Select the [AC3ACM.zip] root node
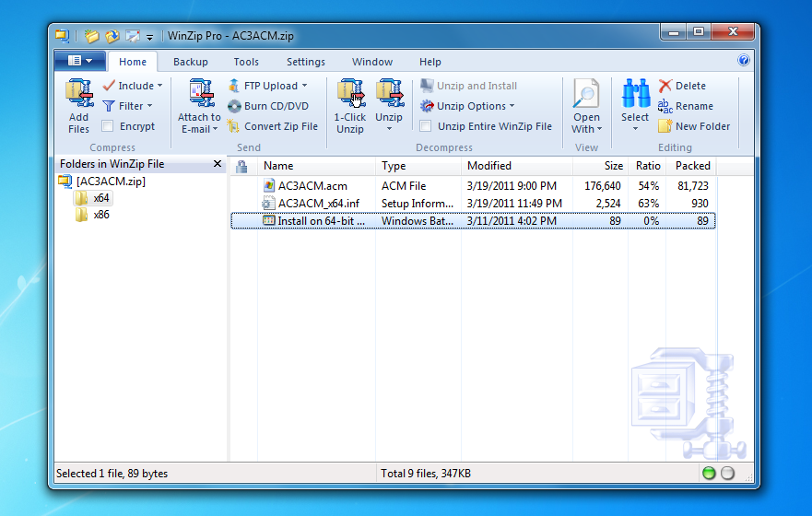812x516 pixels. pos(102,182)
